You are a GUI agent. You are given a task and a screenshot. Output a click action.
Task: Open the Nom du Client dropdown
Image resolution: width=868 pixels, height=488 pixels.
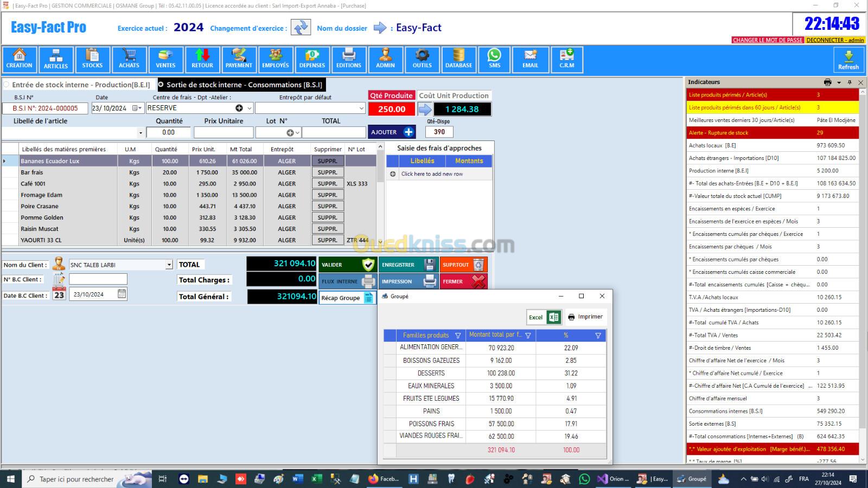click(x=169, y=265)
